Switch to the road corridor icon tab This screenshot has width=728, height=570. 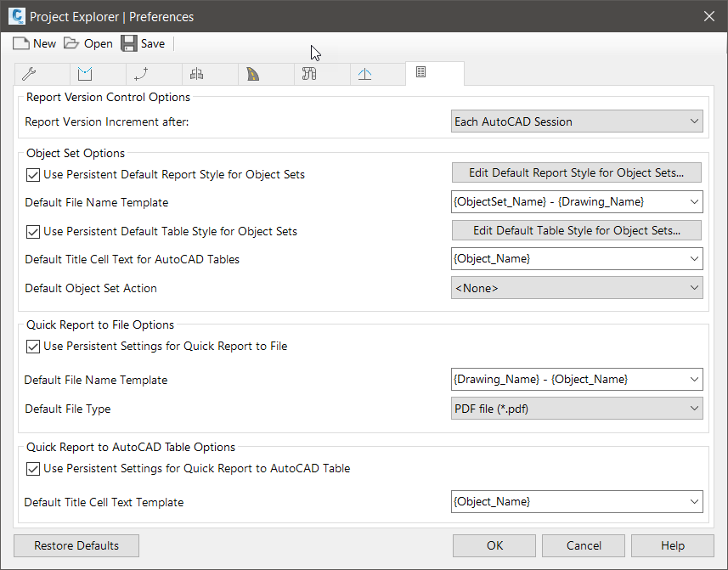(252, 74)
